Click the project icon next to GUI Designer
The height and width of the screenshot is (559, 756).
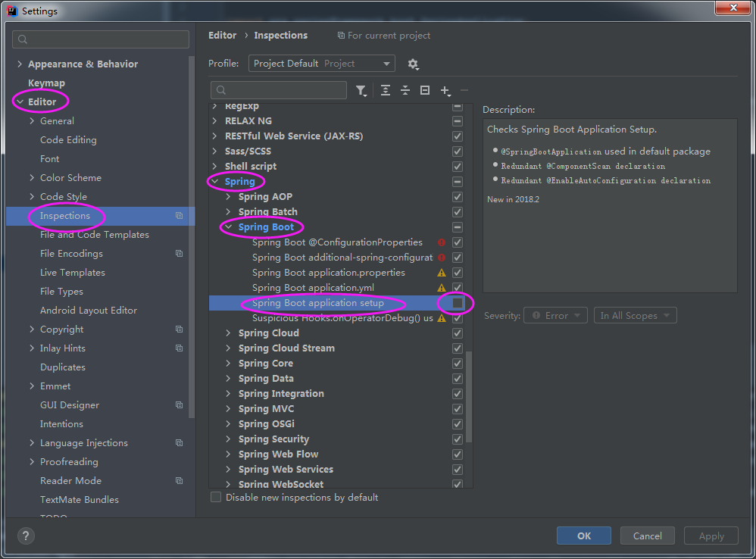[x=179, y=404]
